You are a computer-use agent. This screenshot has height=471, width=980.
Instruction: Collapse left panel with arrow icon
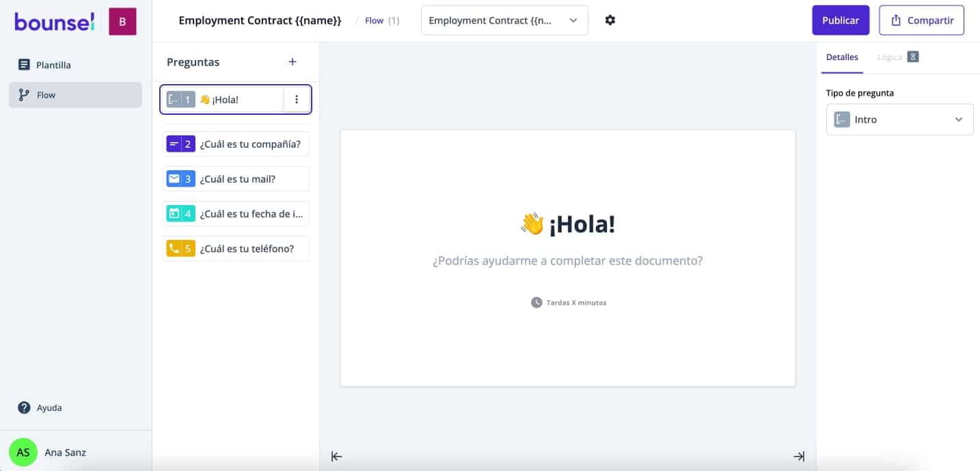coord(336,457)
